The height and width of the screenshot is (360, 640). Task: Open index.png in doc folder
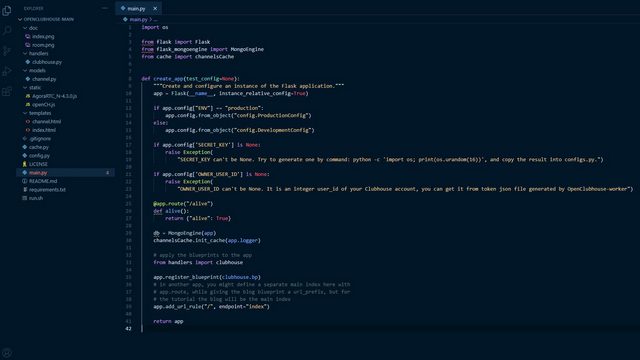coord(43,36)
